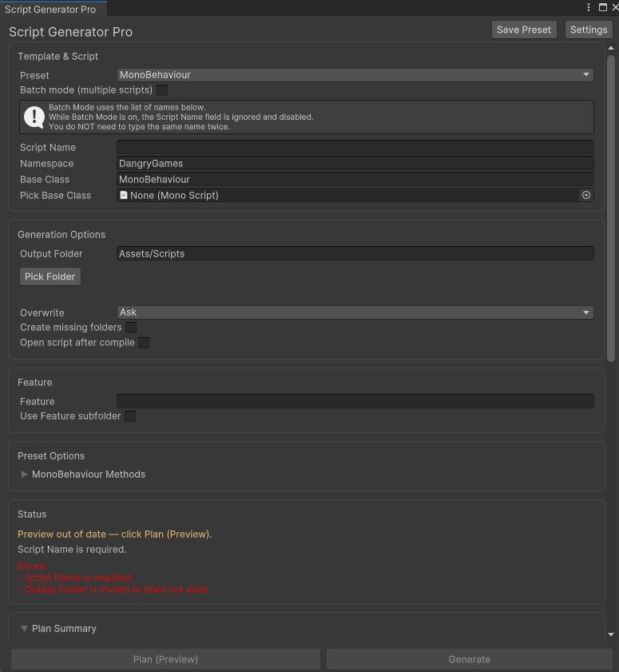Screen dimensions: 619x672
Task: Select the Script Generator Pro tab
Action: click(x=51, y=9)
